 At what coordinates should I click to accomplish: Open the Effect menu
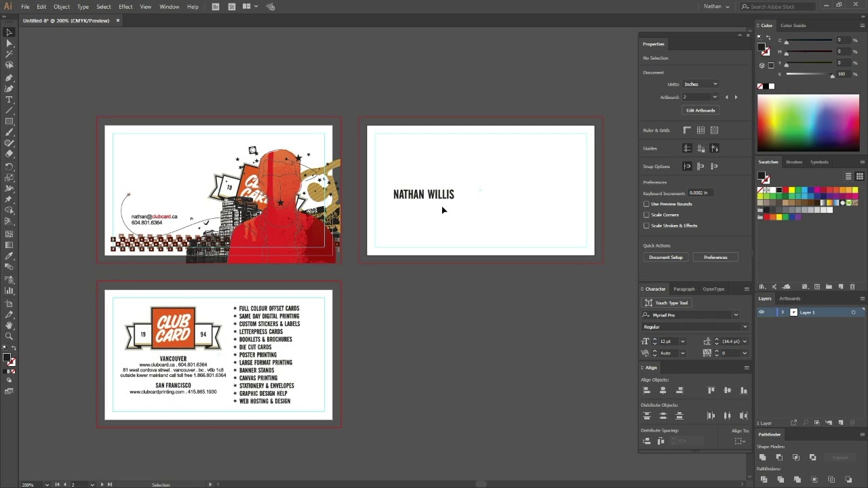125,7
